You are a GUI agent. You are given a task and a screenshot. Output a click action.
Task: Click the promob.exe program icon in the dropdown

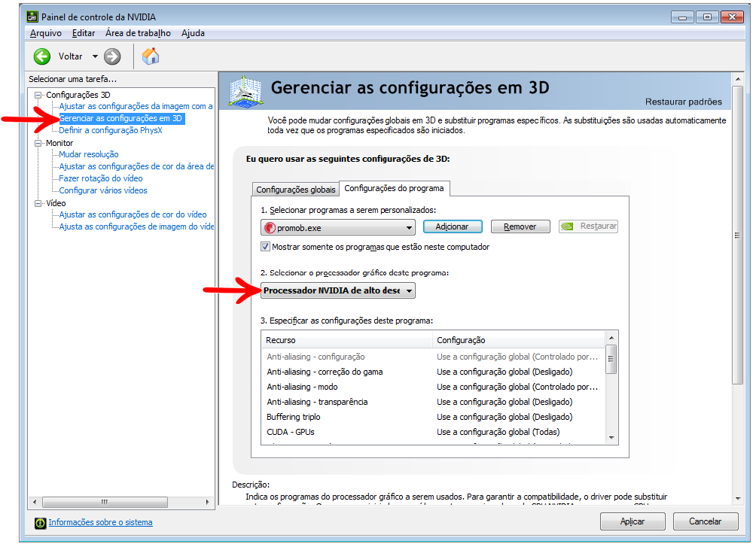(270, 227)
